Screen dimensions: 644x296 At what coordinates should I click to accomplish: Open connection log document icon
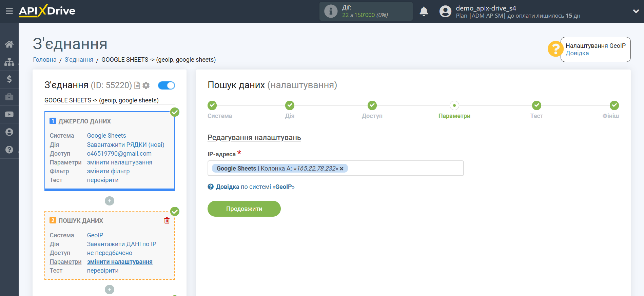coord(137,85)
